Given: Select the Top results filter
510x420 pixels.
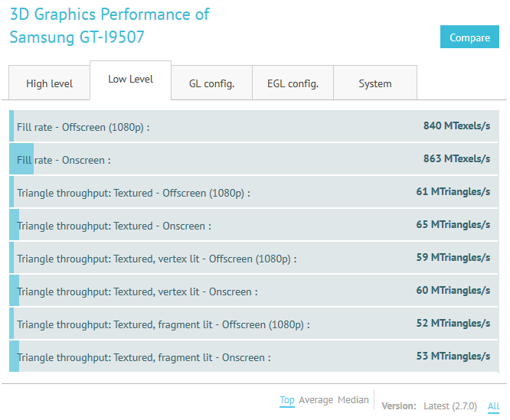Looking at the screenshot, I should click(287, 400).
